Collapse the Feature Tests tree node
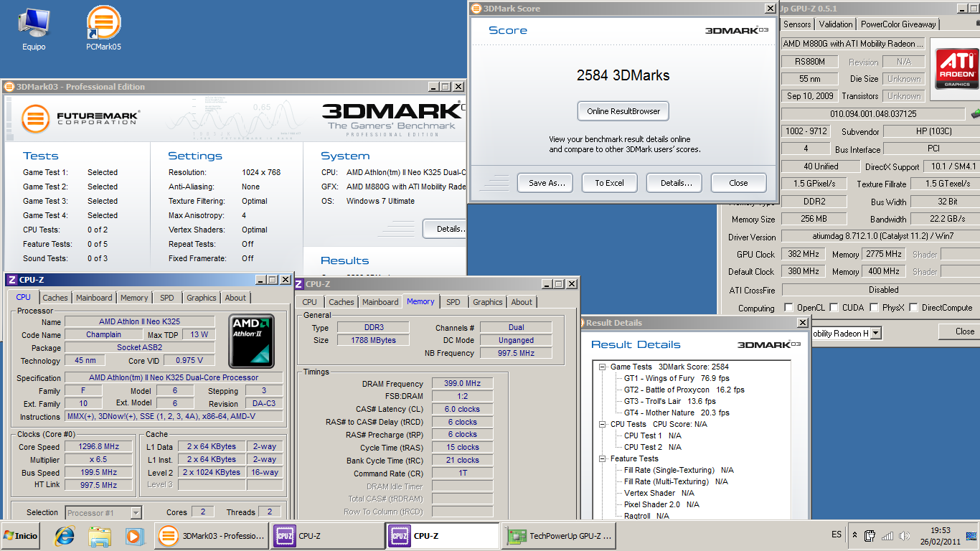Screen dimensions: 980x551 point(602,458)
